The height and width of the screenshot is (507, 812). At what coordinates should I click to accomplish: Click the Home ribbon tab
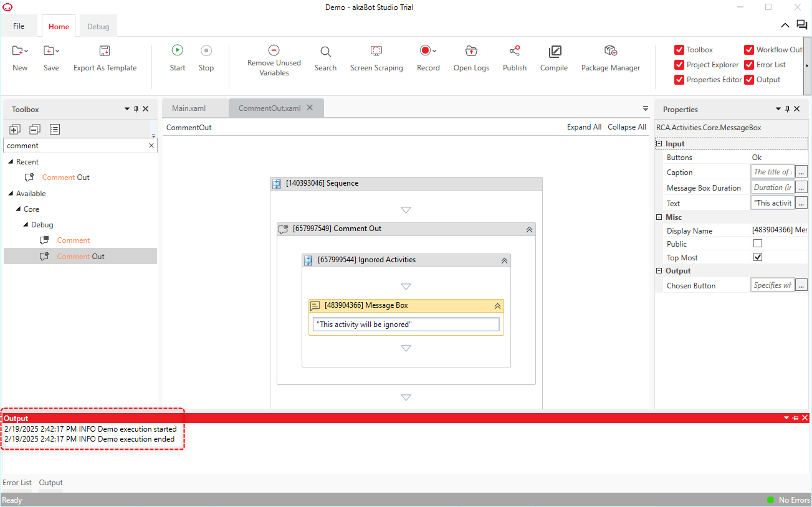coord(59,27)
